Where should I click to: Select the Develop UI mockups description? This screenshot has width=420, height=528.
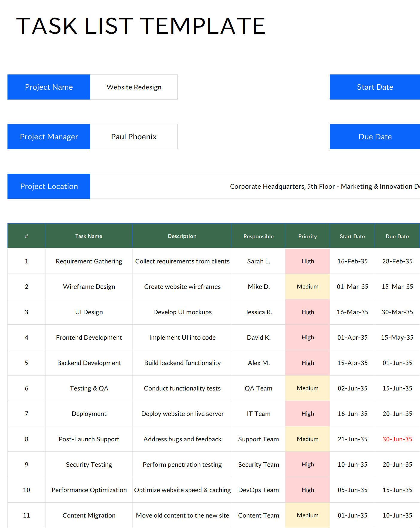tap(182, 312)
